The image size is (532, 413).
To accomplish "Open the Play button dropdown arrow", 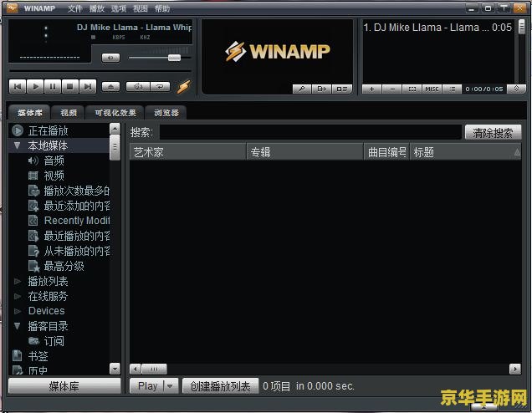I will click(x=171, y=386).
